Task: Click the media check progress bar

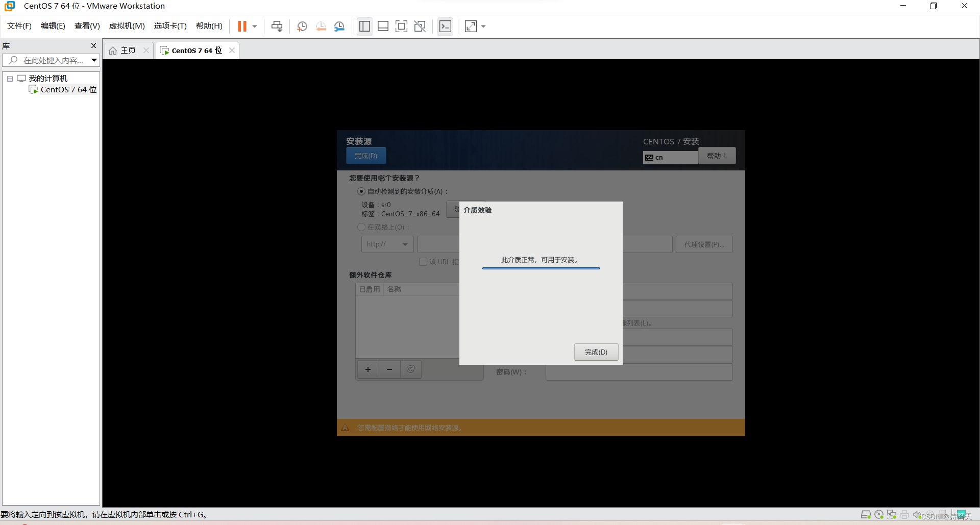Action: click(541, 268)
